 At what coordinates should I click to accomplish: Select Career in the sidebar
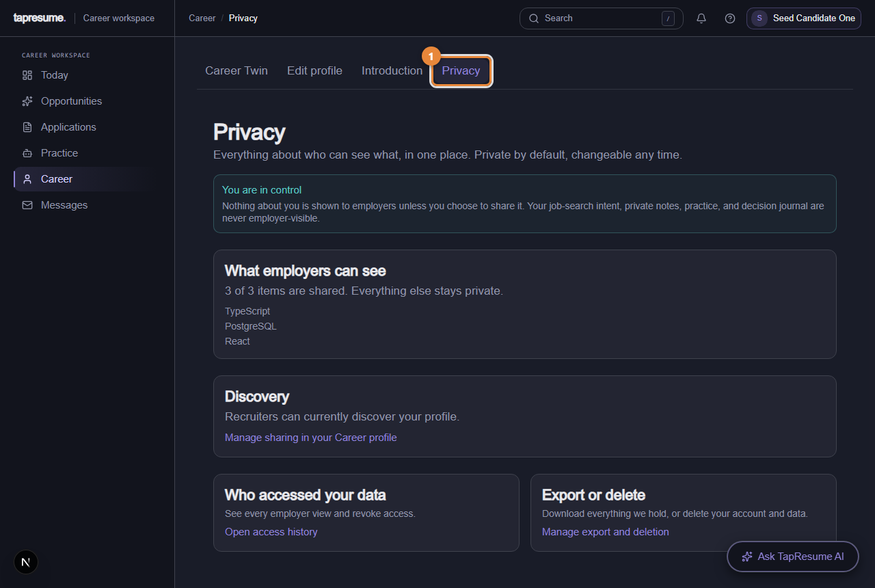(x=87, y=179)
